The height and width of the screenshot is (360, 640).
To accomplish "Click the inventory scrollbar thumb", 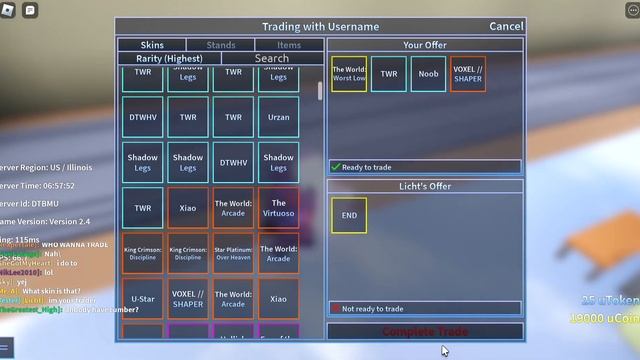I will [x=320, y=91].
